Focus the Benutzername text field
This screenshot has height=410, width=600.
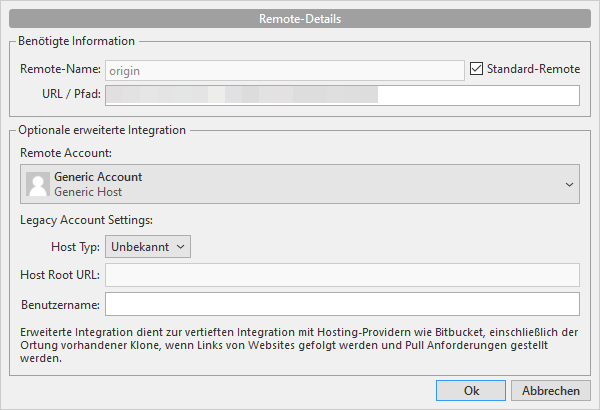[x=342, y=304]
